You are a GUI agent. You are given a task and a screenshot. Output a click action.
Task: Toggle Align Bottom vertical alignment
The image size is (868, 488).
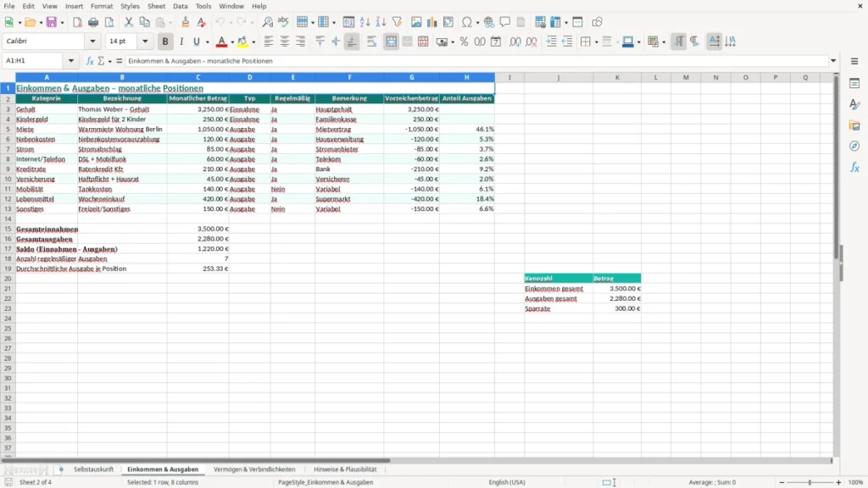[352, 42]
